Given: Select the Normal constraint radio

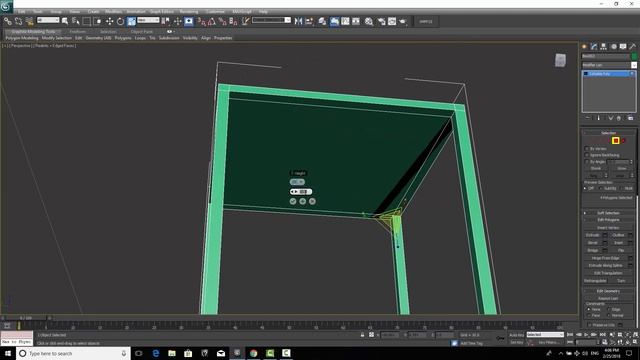Looking at the screenshot, I should pos(609,316).
